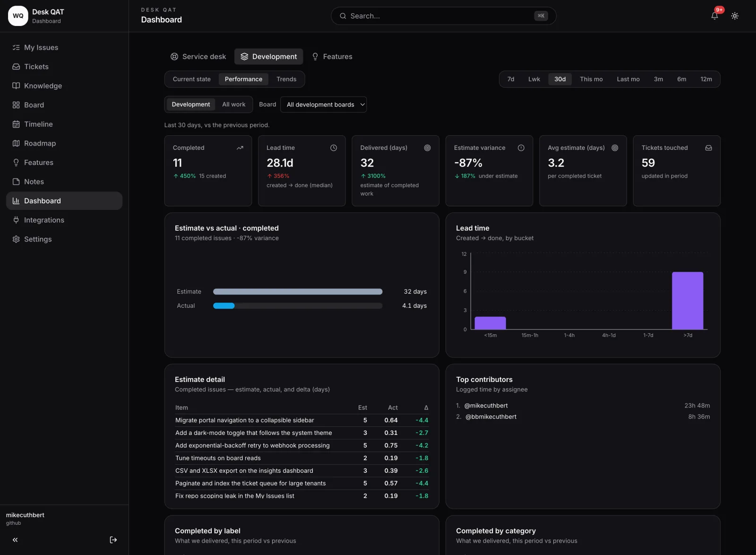
Task: Click the inbox icon on Tickets touched card
Action: 709,148
